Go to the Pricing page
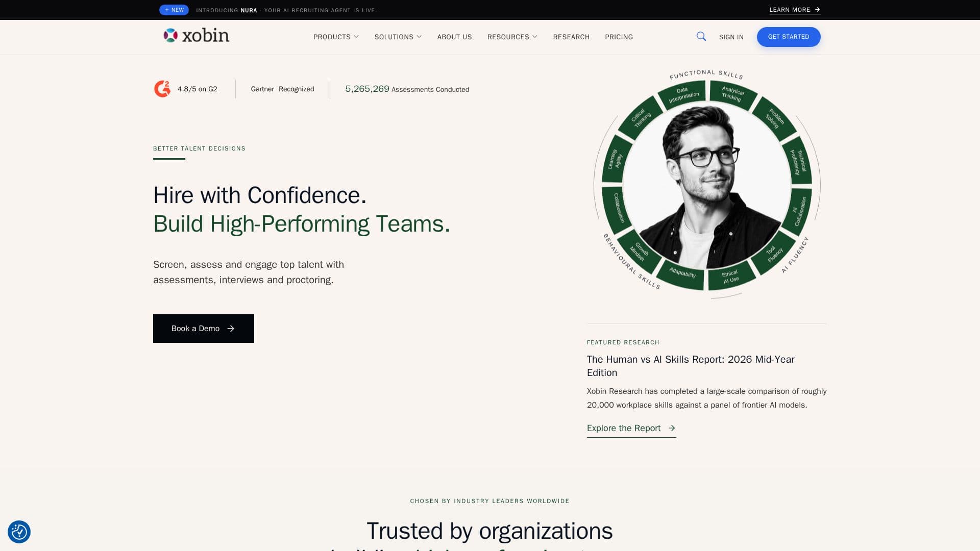 [x=619, y=37]
